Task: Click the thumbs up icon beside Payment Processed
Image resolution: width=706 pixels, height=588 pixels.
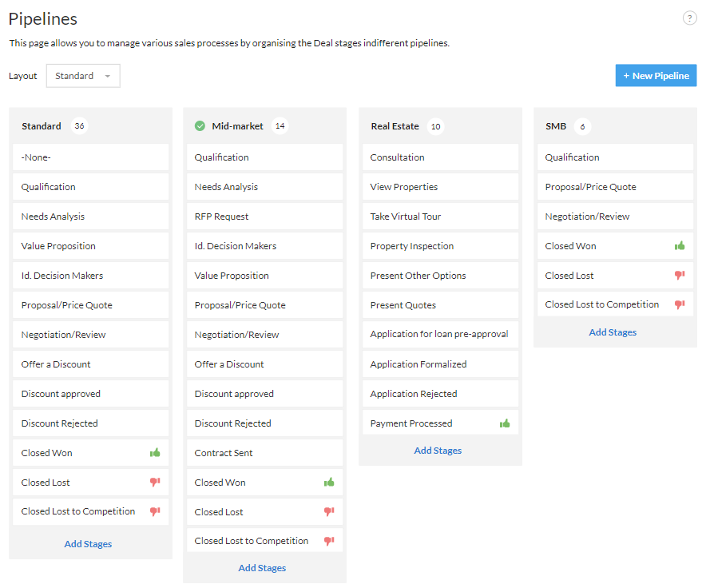Action: coord(505,423)
